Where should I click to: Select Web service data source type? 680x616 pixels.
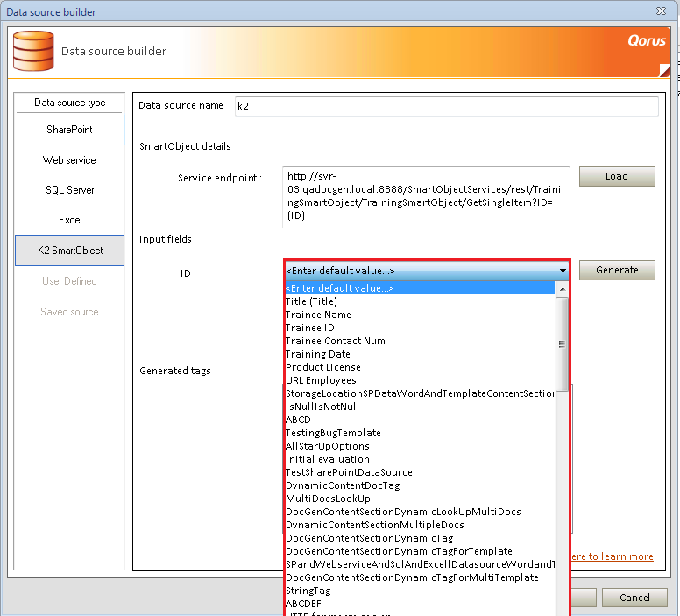(69, 160)
